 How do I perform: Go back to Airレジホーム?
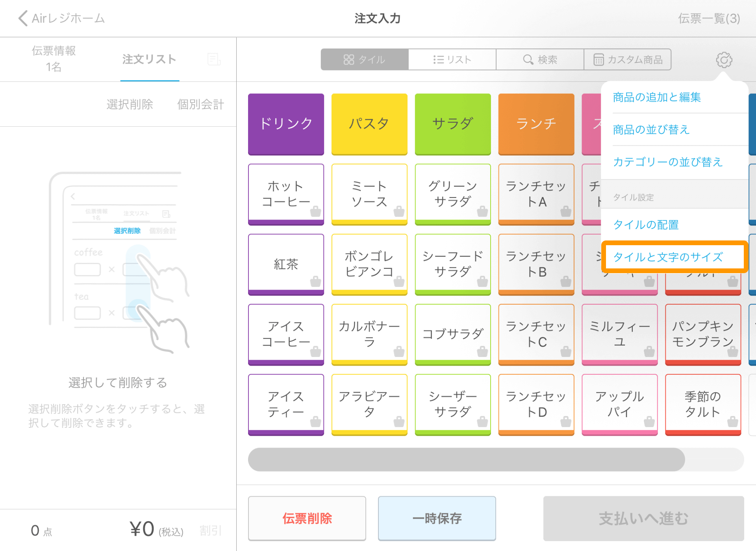pyautogui.click(x=62, y=18)
